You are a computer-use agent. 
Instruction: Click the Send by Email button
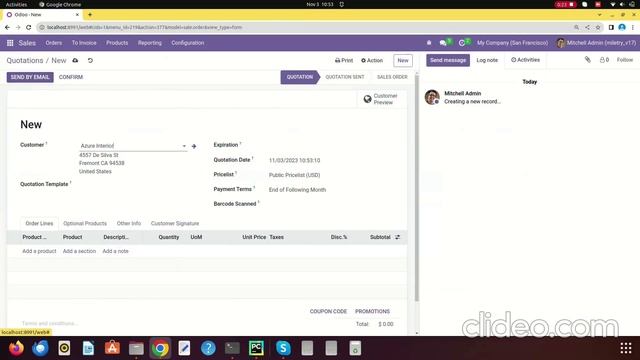pos(30,77)
